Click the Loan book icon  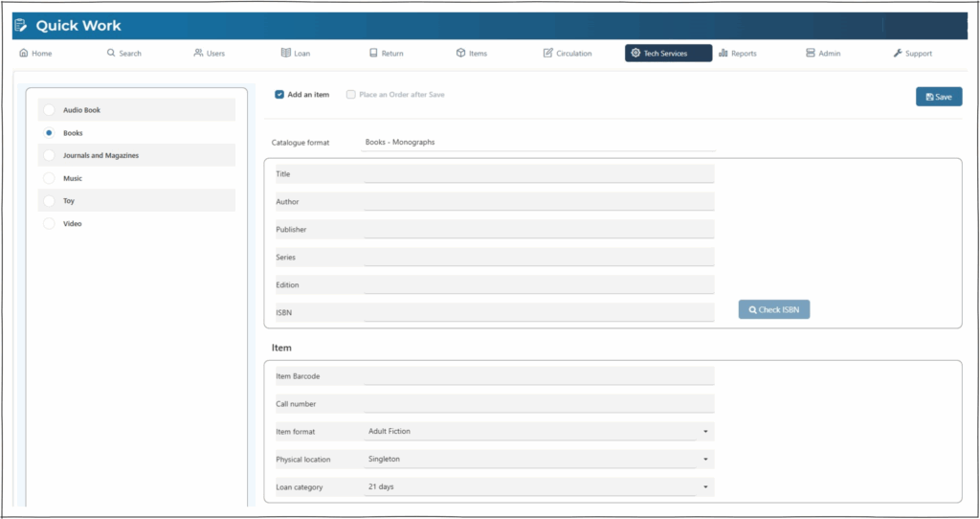click(285, 54)
